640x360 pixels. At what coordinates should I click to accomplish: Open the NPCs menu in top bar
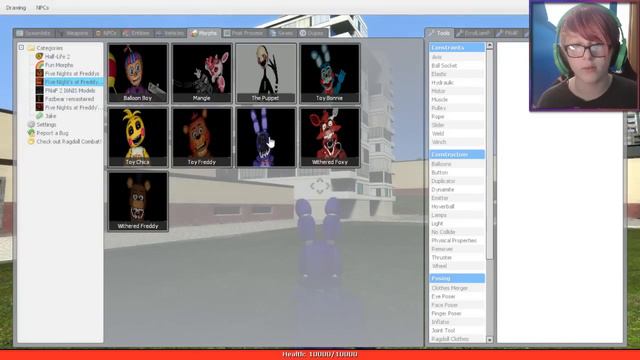point(42,8)
